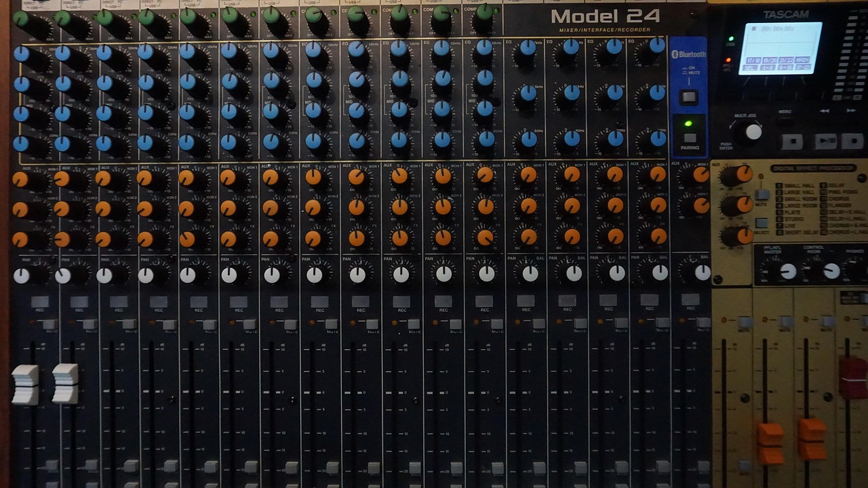Viewport: 868px width, 488px height.
Task: Click the green Bluetooth pairing LED
Action: 688,123
